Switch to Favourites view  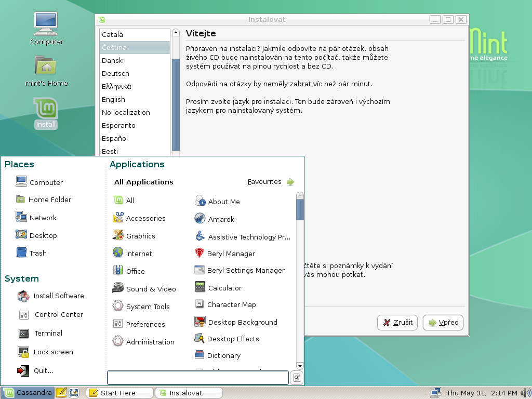[x=271, y=181]
